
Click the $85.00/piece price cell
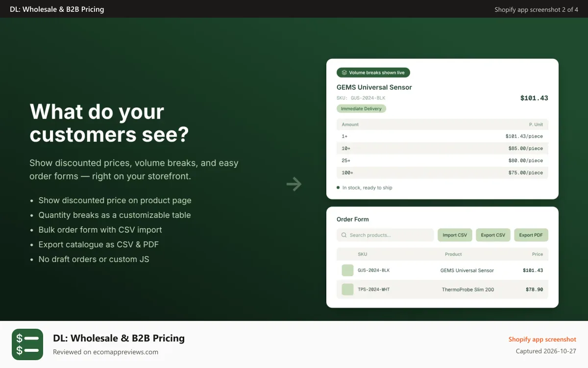tap(526, 148)
